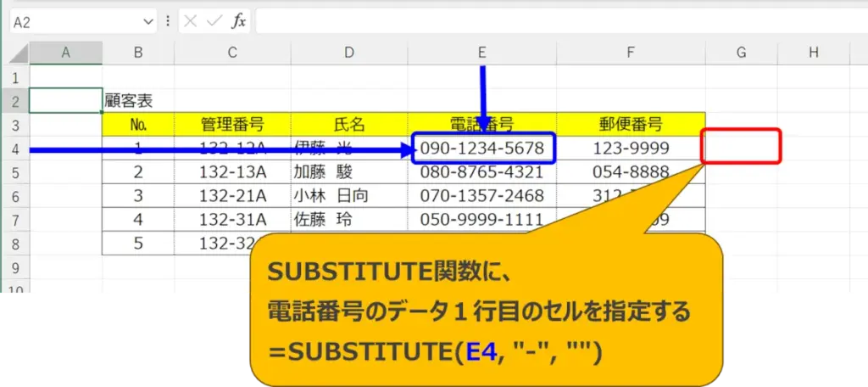The height and width of the screenshot is (387, 868).
Task: Select the row 8 header
Action: (x=14, y=244)
